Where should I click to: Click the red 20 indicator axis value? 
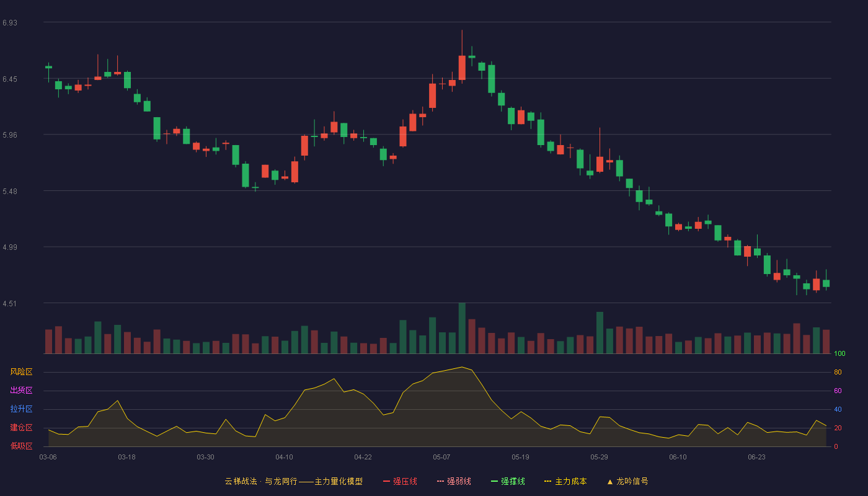click(x=838, y=428)
